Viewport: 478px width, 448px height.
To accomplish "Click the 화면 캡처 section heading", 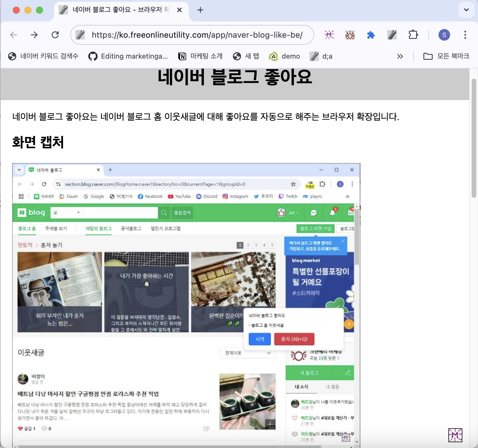I will [38, 142].
